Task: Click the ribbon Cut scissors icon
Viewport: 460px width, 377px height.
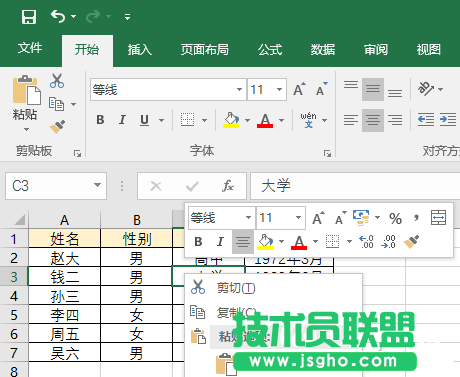Action: pyautogui.click(x=57, y=81)
